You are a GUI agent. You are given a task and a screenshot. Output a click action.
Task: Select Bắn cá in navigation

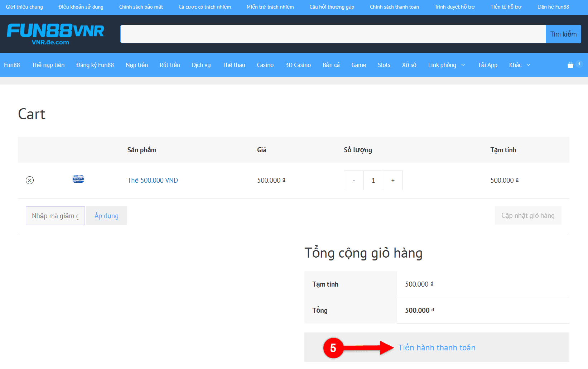pyautogui.click(x=331, y=65)
